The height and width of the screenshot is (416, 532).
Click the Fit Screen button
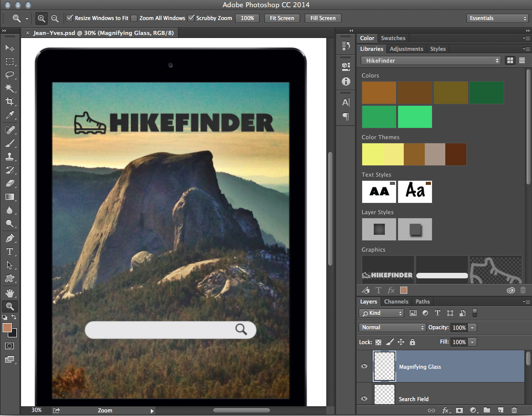tap(282, 18)
